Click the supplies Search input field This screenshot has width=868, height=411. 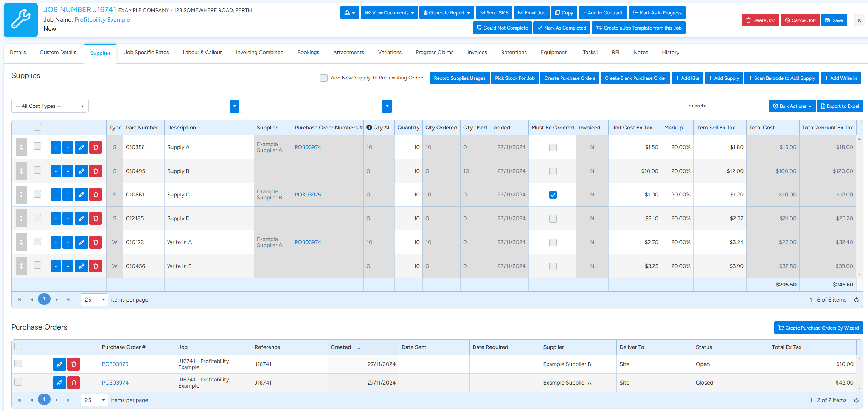[736, 106]
